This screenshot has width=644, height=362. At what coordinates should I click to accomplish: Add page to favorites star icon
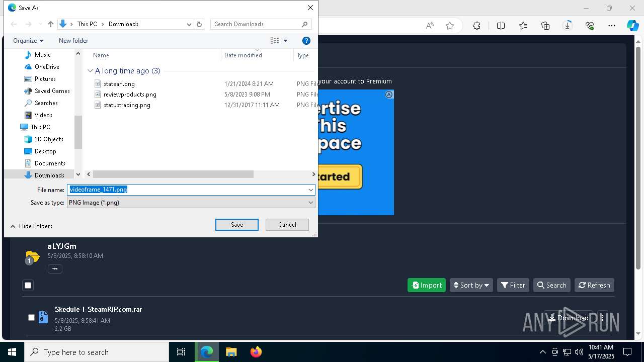(450, 26)
